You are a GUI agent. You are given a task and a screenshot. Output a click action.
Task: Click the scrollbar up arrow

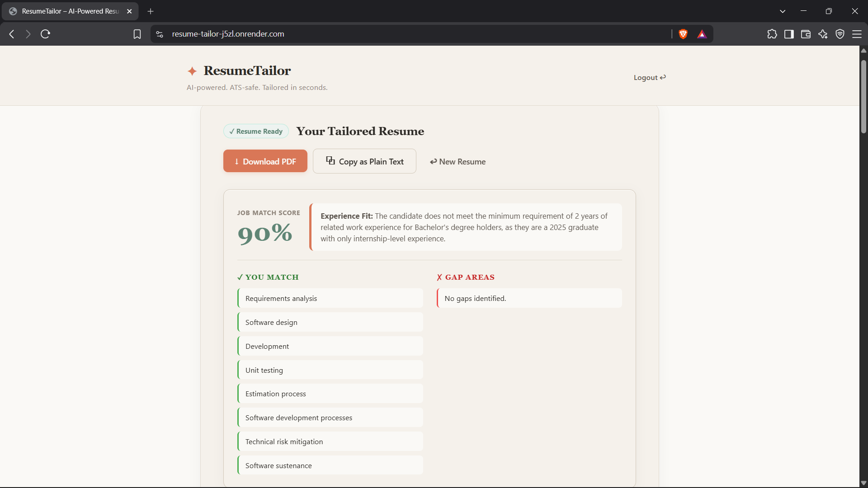[863, 50]
